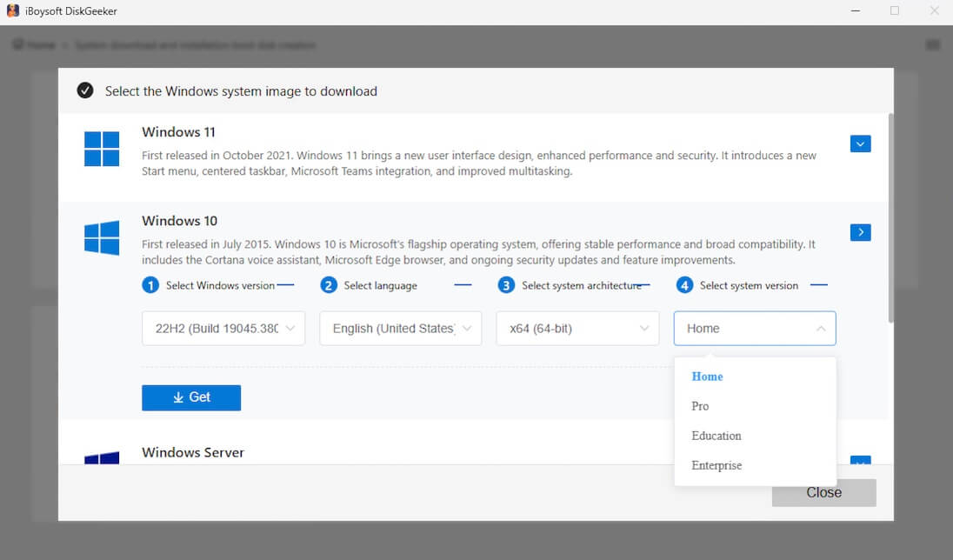Open the x64 (64-bit) architecture dropdown

[577, 329]
